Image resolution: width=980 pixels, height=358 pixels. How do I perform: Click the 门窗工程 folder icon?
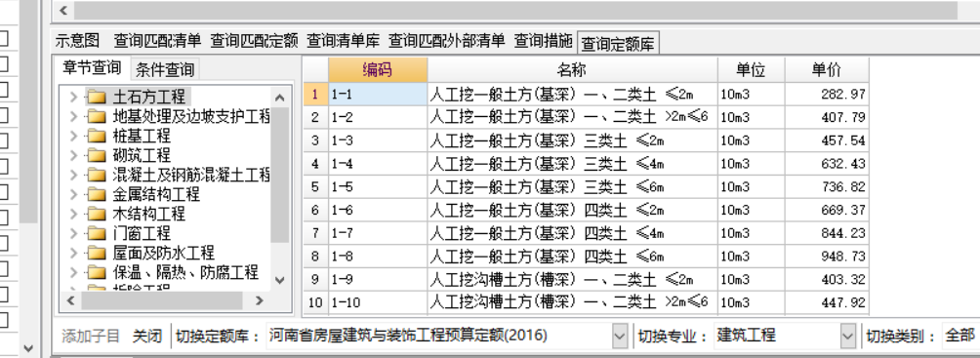tap(97, 234)
